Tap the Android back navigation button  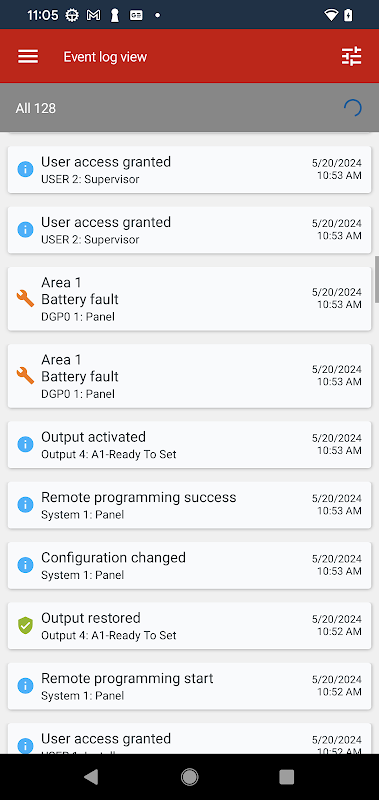91,777
